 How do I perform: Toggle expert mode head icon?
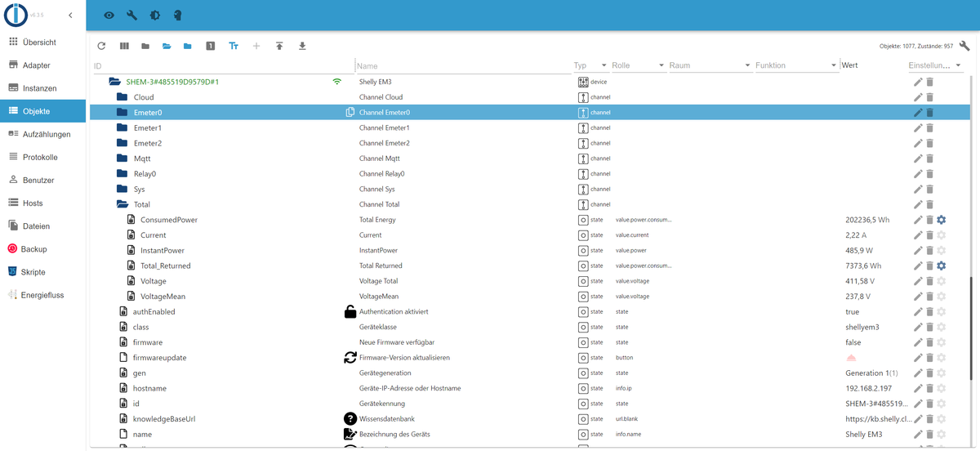(178, 16)
